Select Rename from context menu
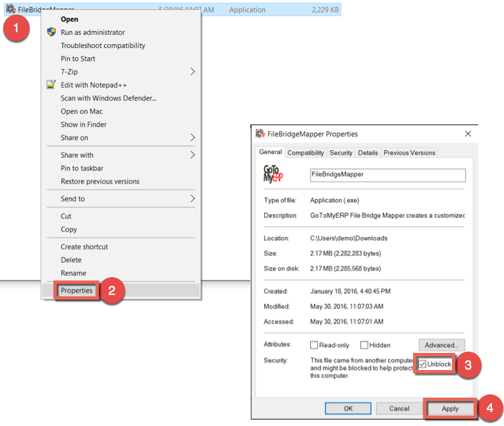This screenshot has width=504, height=426. pyautogui.click(x=73, y=273)
